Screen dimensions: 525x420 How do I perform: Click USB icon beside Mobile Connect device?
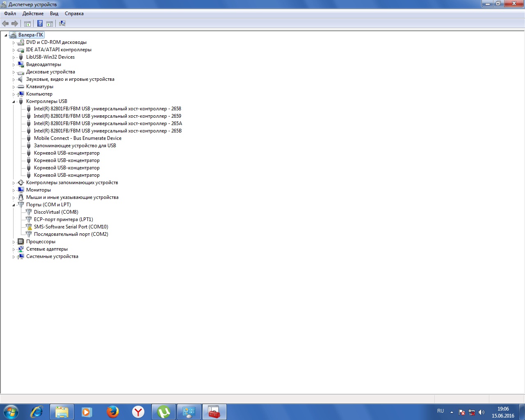[x=29, y=138]
